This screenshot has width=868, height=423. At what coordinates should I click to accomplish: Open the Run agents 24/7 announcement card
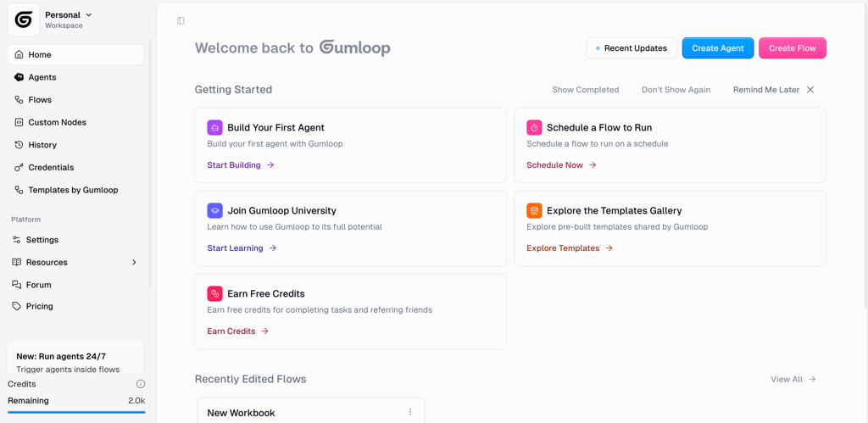pos(75,359)
